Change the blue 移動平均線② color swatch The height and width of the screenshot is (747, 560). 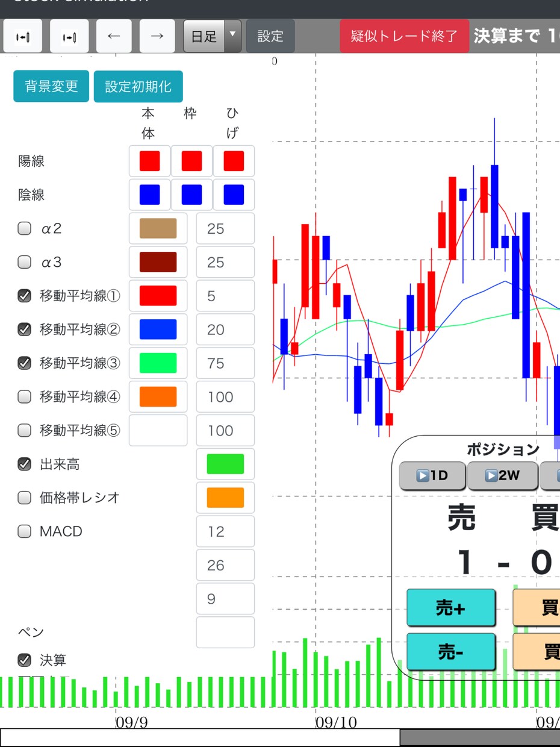[x=158, y=330]
